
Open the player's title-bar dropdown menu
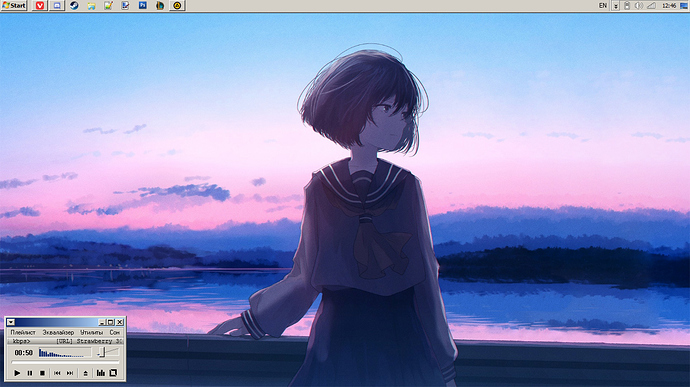click(x=11, y=322)
